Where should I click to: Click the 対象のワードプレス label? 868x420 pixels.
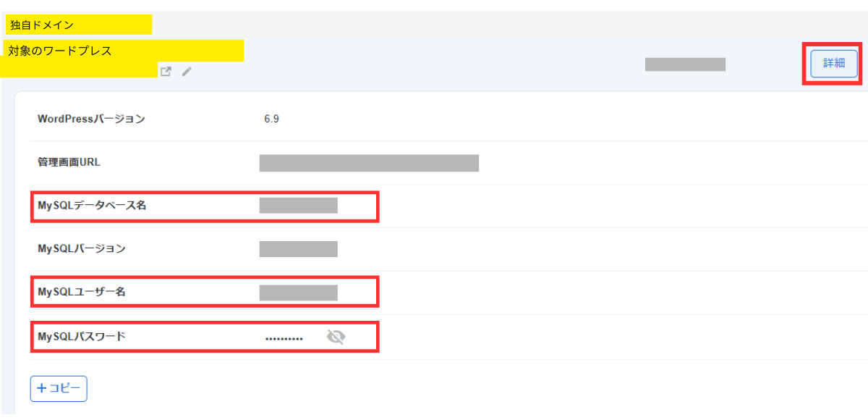tap(60, 51)
